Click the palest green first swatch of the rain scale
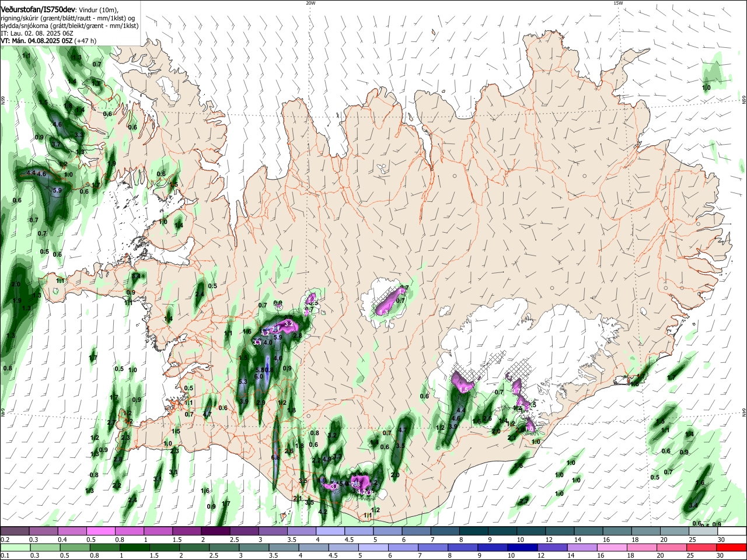This screenshot has width=747, height=560. point(15,547)
